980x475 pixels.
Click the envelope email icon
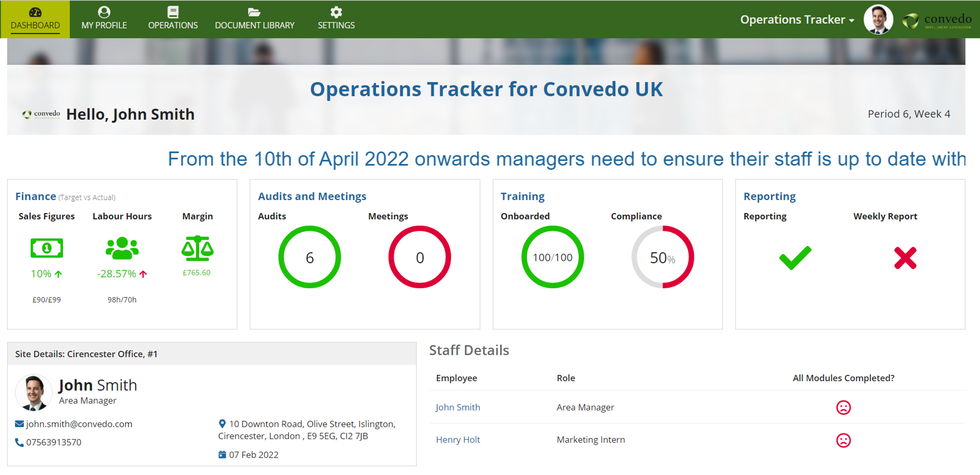[x=19, y=424]
